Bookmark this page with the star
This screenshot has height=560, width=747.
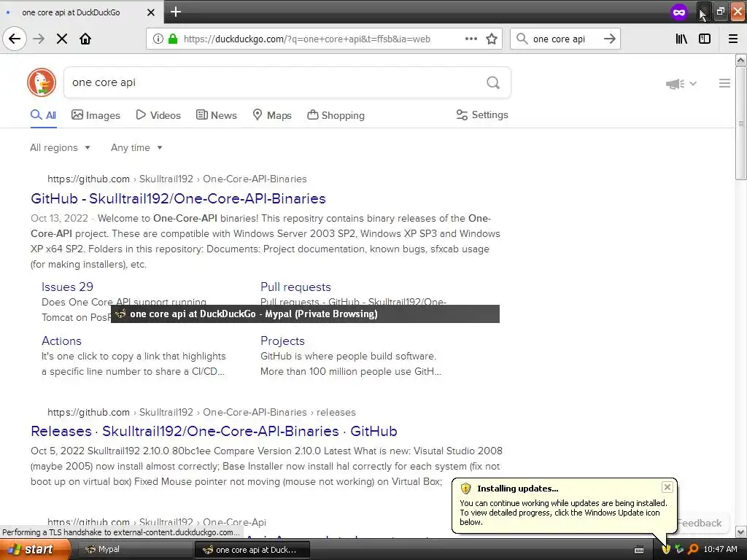[x=492, y=39]
